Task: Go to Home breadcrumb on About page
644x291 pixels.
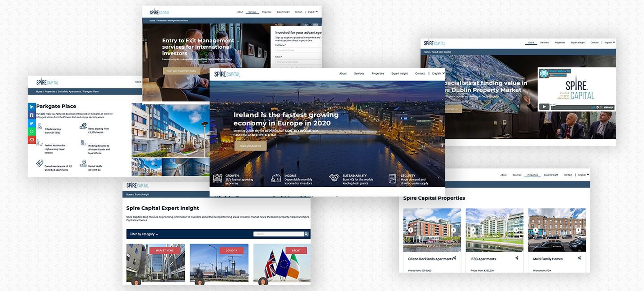Action: (427, 52)
